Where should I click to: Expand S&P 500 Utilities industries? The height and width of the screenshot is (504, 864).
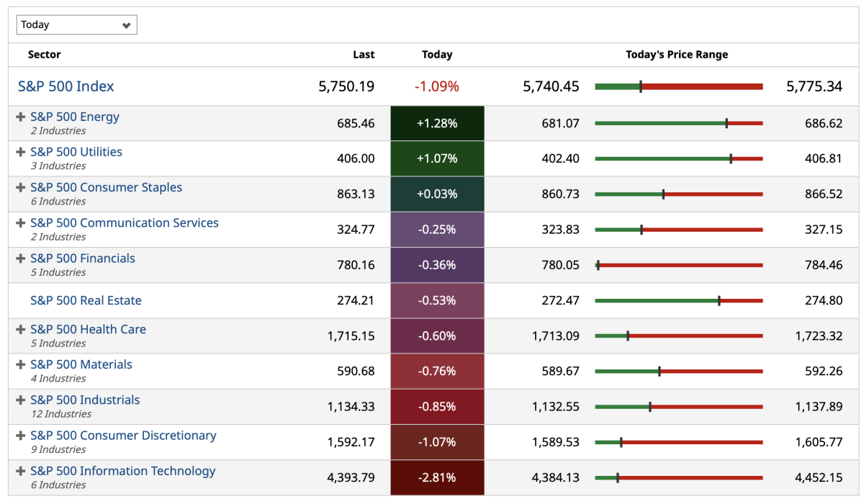[21, 152]
